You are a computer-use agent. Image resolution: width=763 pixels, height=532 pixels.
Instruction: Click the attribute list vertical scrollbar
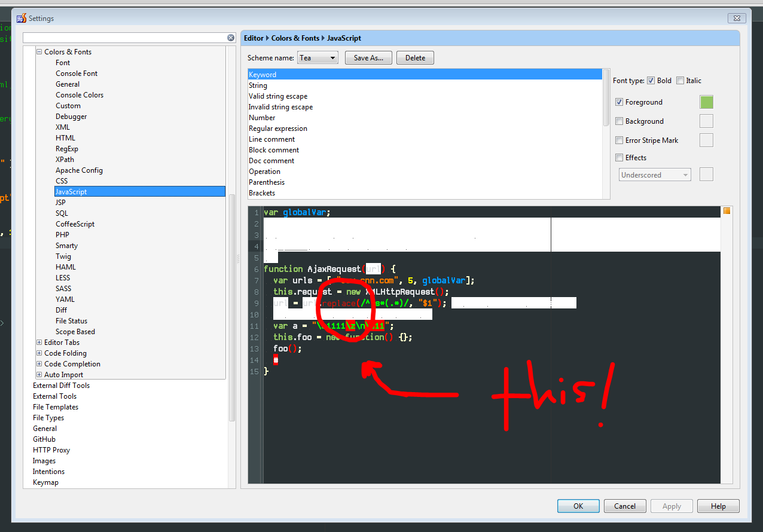tap(606, 97)
